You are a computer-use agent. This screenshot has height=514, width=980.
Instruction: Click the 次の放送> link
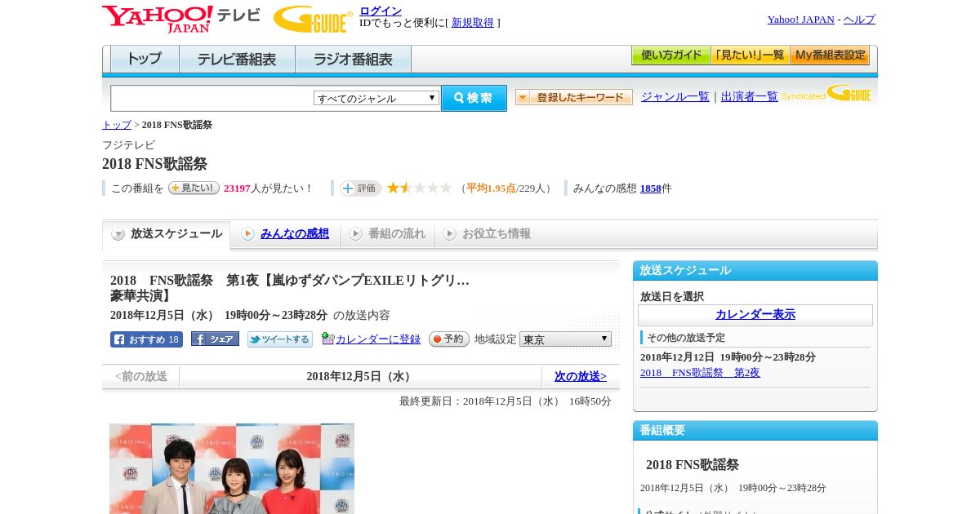(581, 377)
